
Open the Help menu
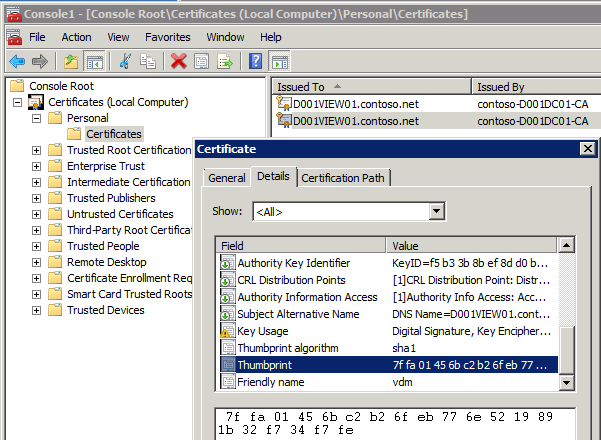pos(271,37)
